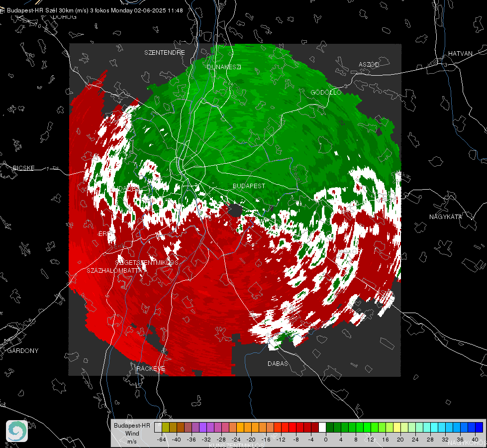Click the -4 legend value
487x448 pixels.
pyautogui.click(x=311, y=440)
